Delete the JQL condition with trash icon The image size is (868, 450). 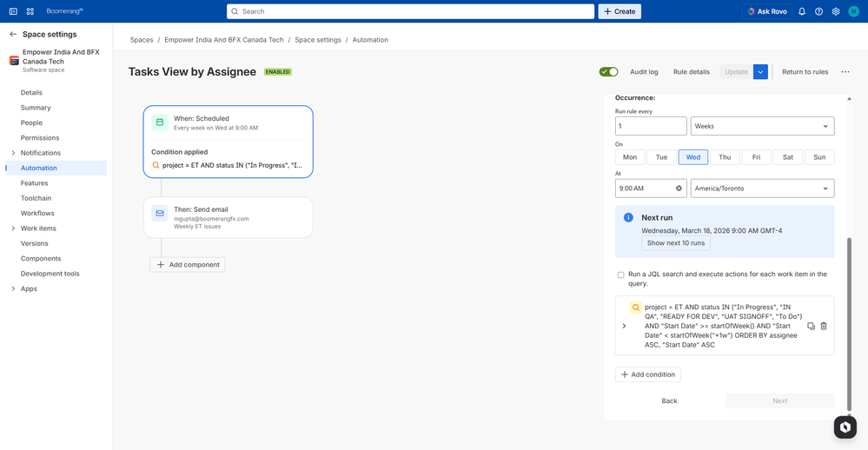click(x=824, y=326)
